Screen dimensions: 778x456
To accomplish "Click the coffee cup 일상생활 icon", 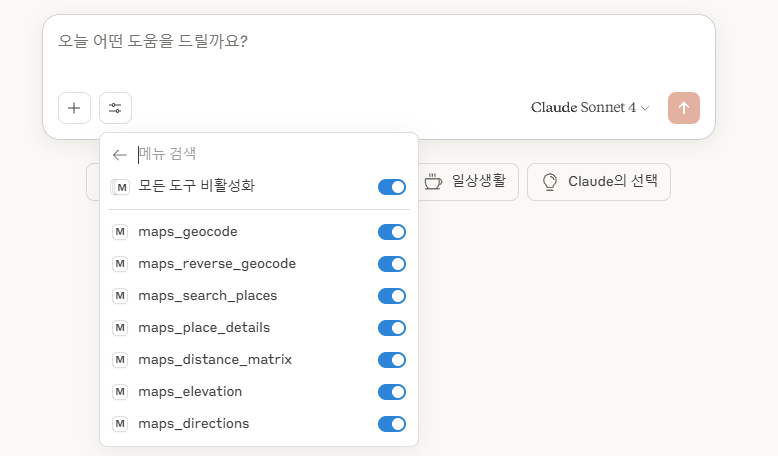I will 433,182.
